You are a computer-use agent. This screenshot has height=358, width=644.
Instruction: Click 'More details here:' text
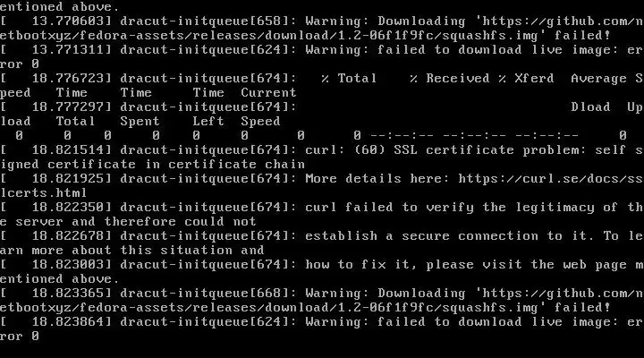[x=377, y=178]
